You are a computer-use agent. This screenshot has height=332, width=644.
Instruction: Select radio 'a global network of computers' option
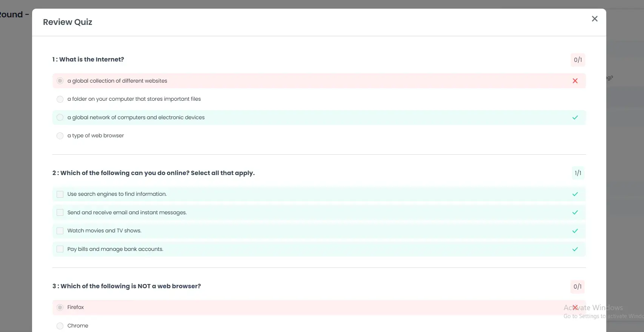point(60,117)
